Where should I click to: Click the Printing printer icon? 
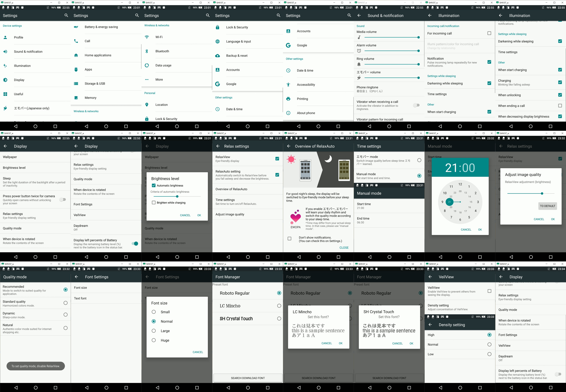(288, 99)
